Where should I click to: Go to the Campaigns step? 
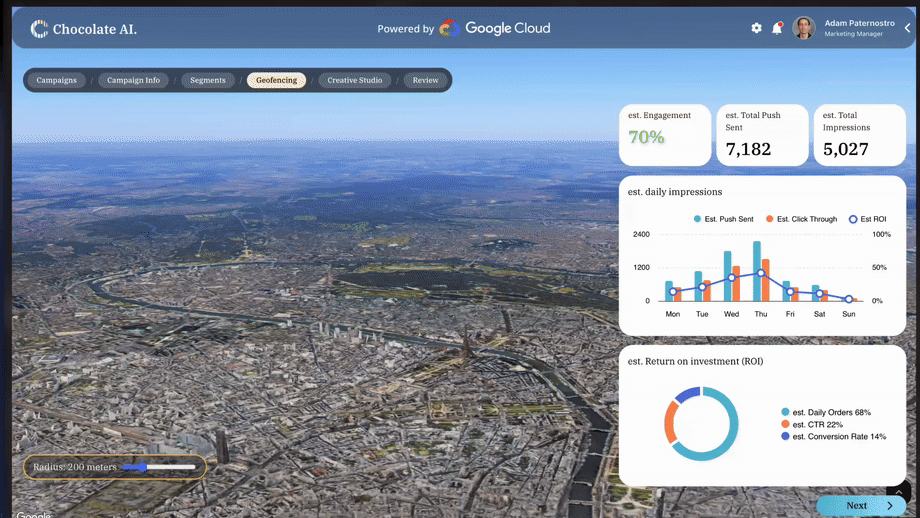pos(56,80)
